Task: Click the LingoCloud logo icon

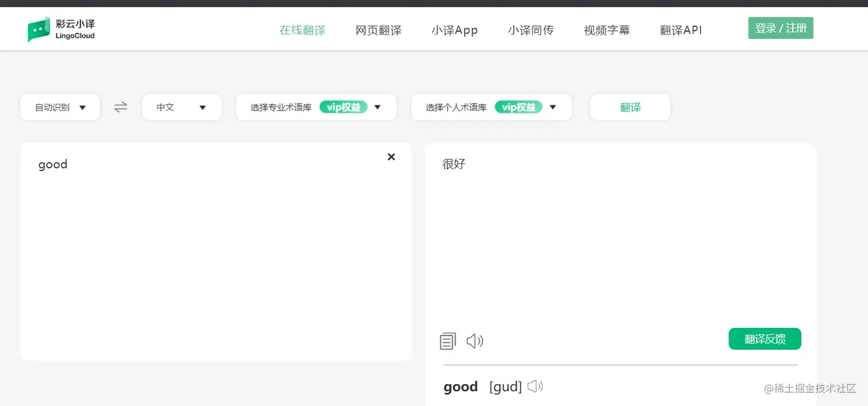Action: click(x=38, y=29)
